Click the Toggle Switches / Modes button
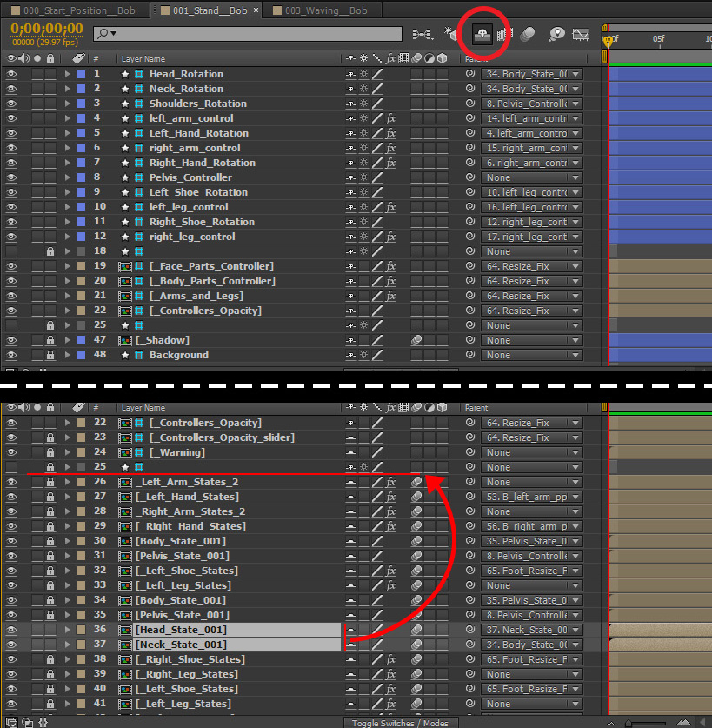This screenshot has height=728, width=712. point(400,723)
